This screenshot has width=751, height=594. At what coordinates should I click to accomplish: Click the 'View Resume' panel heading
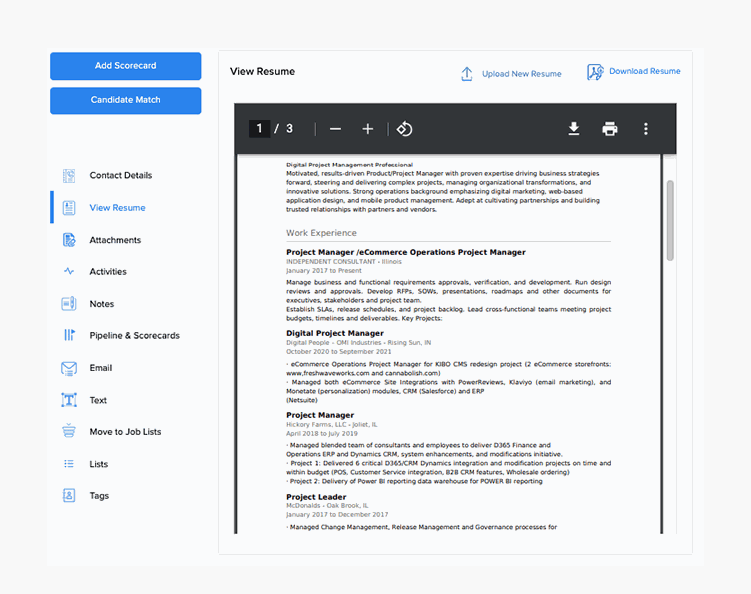262,71
